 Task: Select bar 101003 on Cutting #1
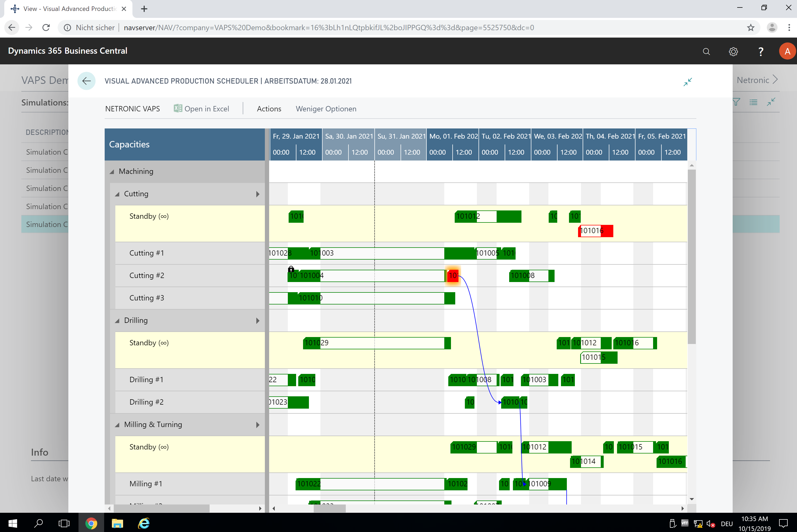[392, 253]
